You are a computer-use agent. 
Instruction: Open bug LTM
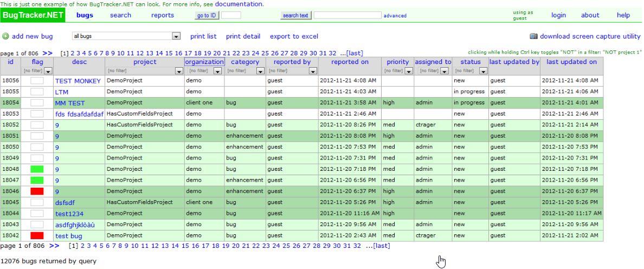pos(62,92)
